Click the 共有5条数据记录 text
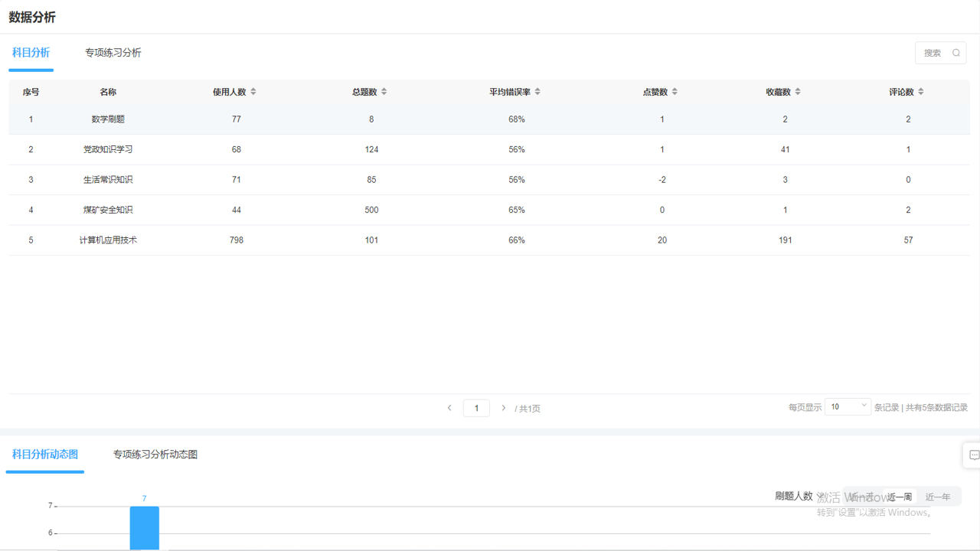Screen dimensions: 980x551 (x=936, y=408)
